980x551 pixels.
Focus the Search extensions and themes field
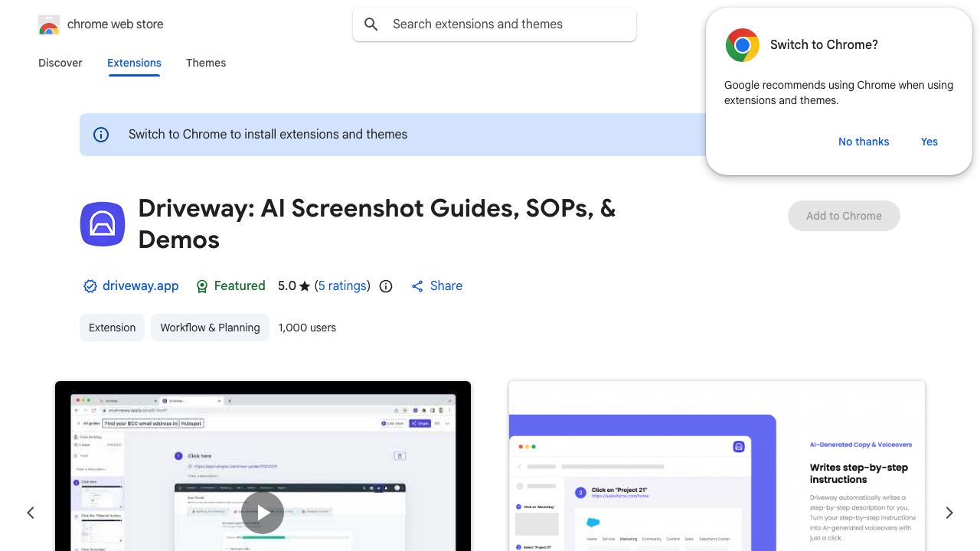click(495, 24)
